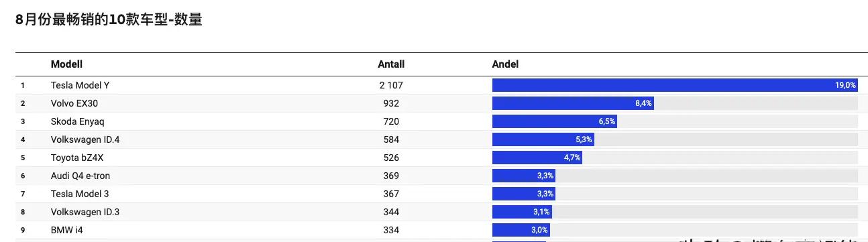Click the 4,7% Toyota share bar
868x242 pixels.
[x=537, y=158]
